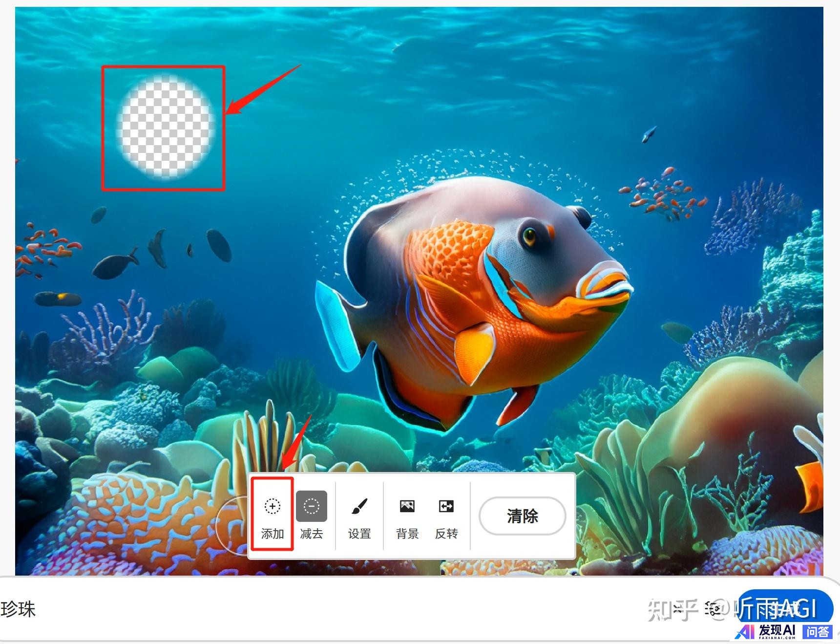840x644 pixels.
Task: Click the 知乎 watermark text
Action: tap(672, 610)
